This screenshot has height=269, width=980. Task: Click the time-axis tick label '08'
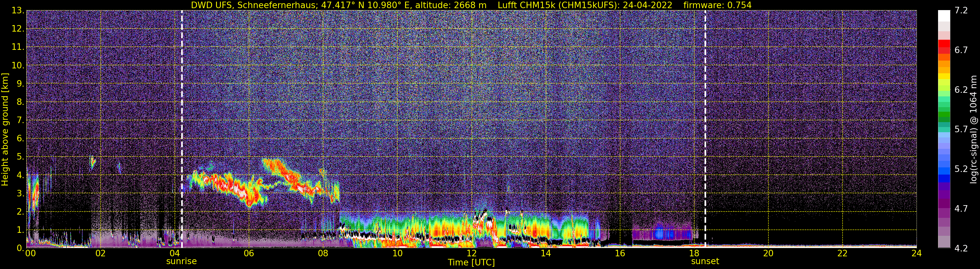pos(323,253)
